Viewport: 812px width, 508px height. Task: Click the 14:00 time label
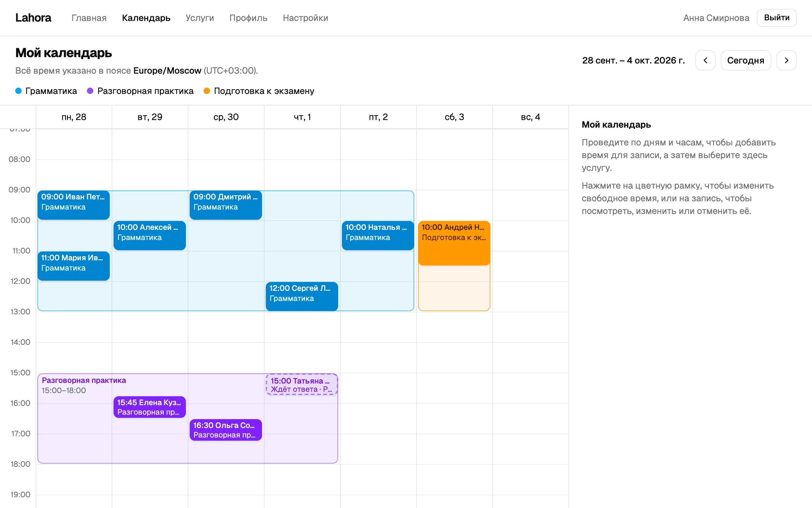20,342
